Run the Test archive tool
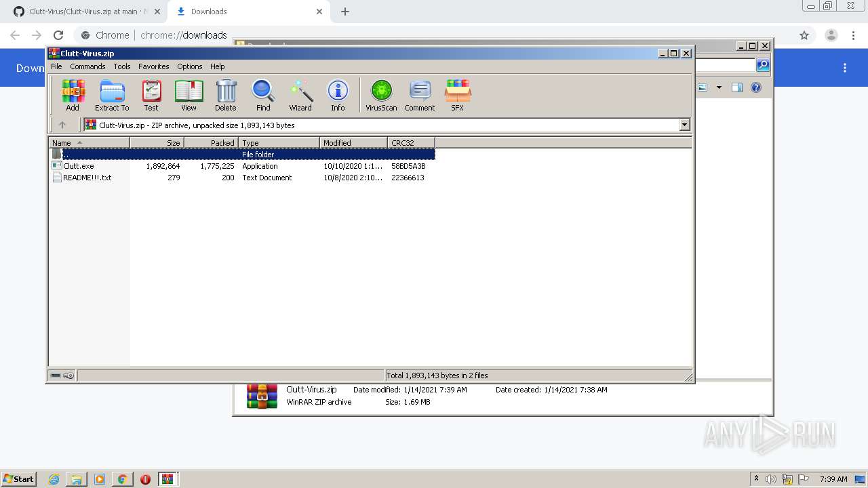Image resolution: width=868 pixels, height=488 pixels. (x=151, y=95)
